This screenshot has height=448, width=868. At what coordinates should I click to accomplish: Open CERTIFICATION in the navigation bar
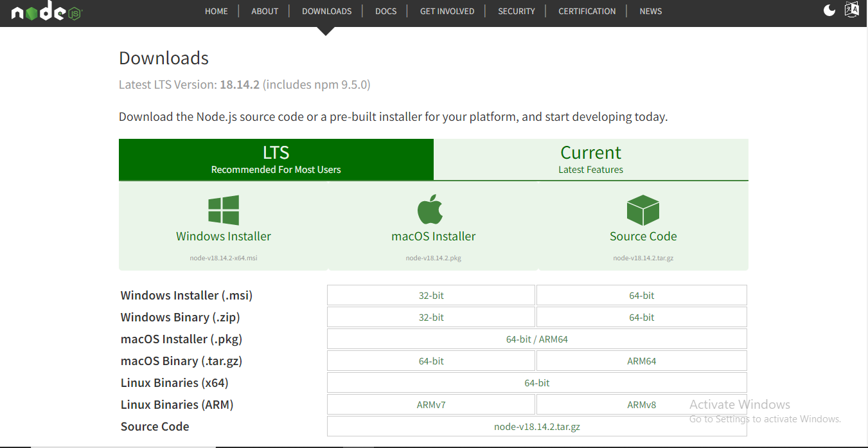point(587,11)
